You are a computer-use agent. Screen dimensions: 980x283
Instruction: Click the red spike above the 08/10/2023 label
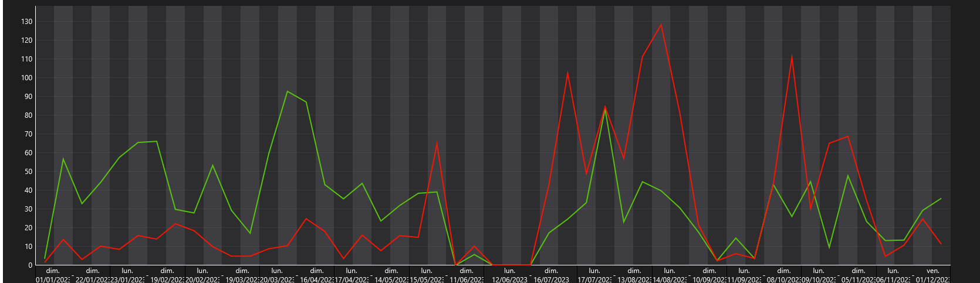click(x=792, y=57)
